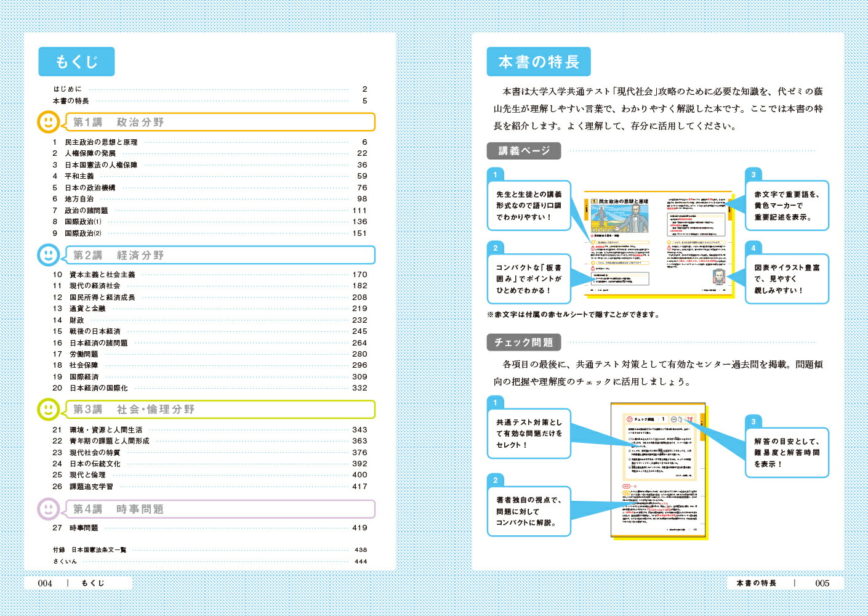The height and width of the screenshot is (616, 868).
Task: Open the 現代と倫理 entry
Action: click(x=210, y=475)
